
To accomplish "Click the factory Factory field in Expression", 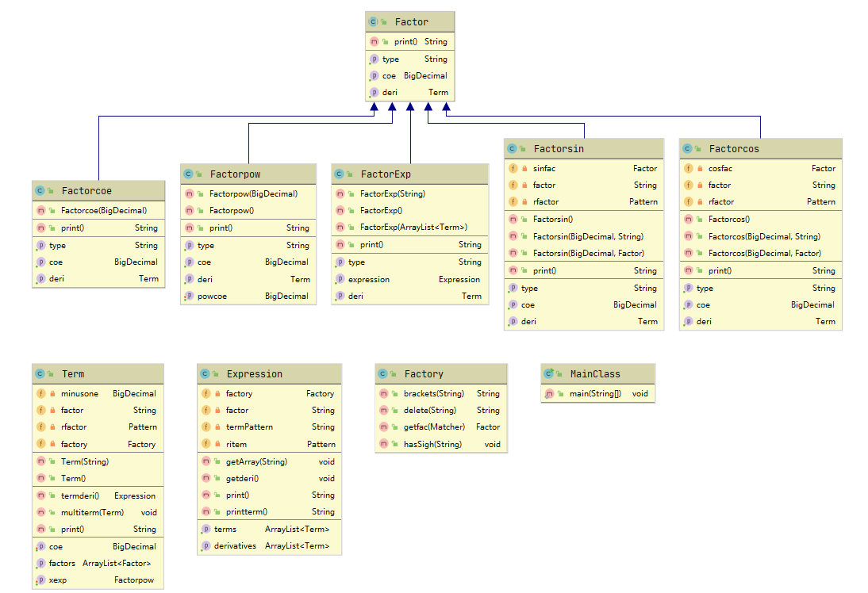I will [x=269, y=393].
